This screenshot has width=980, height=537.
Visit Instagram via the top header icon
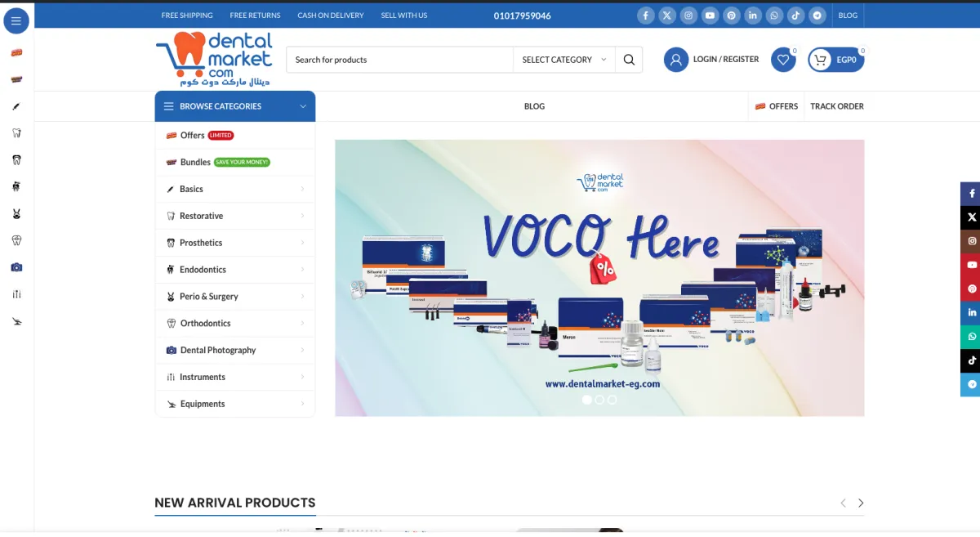coord(688,16)
